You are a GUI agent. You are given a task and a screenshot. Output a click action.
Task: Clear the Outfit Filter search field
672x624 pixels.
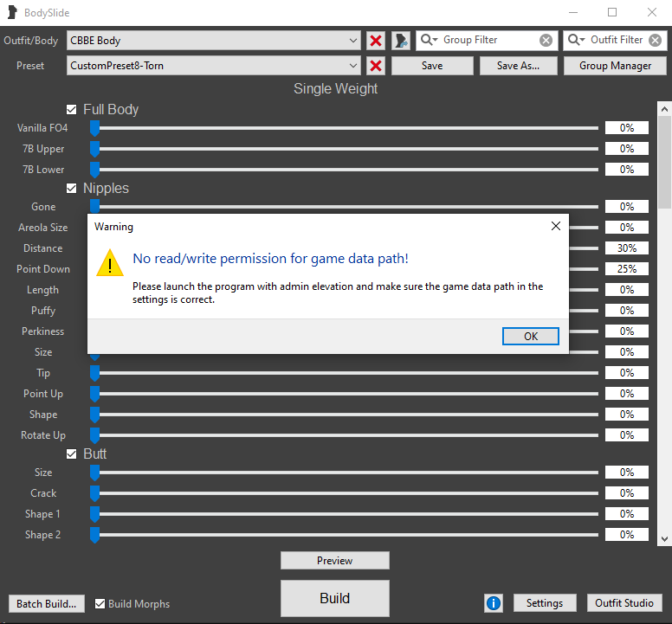pos(656,40)
